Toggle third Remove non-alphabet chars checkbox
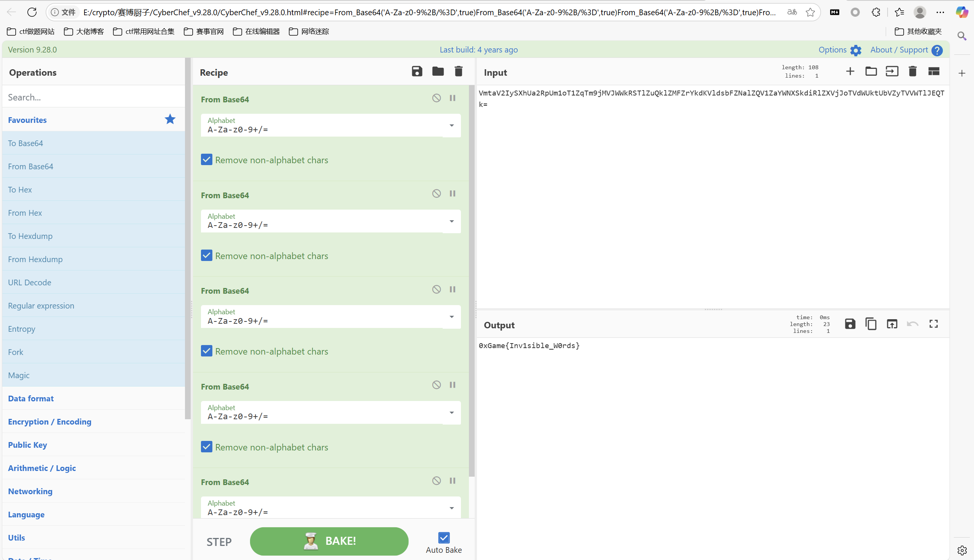This screenshot has height=560, width=974. 207,351
